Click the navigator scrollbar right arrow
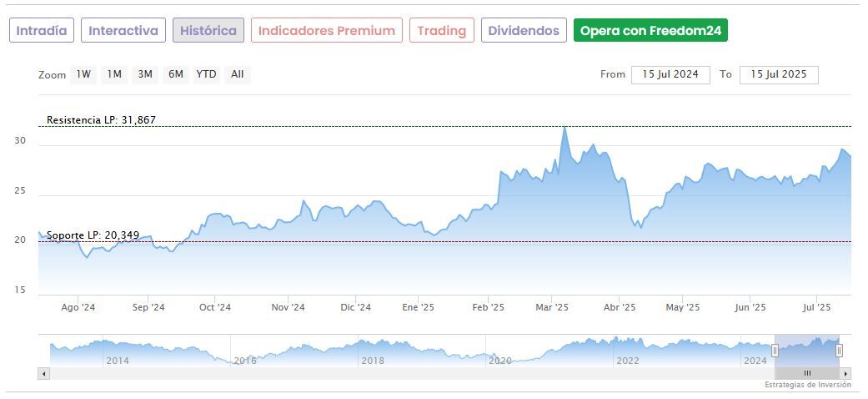 845,373
